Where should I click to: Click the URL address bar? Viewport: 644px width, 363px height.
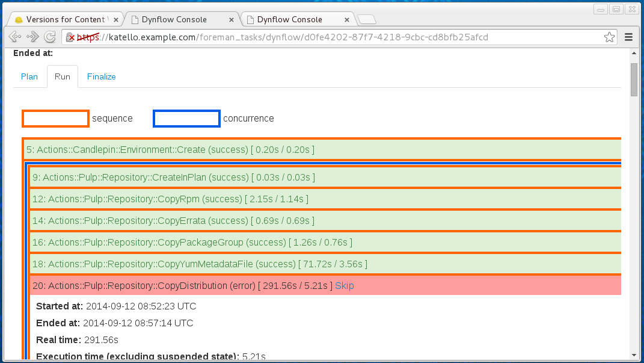pos(337,37)
